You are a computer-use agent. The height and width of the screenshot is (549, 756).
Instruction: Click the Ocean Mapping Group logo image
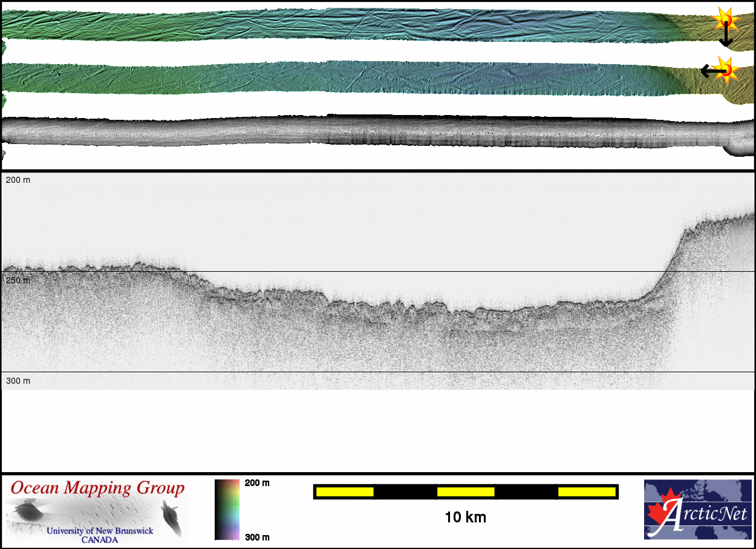point(97,510)
